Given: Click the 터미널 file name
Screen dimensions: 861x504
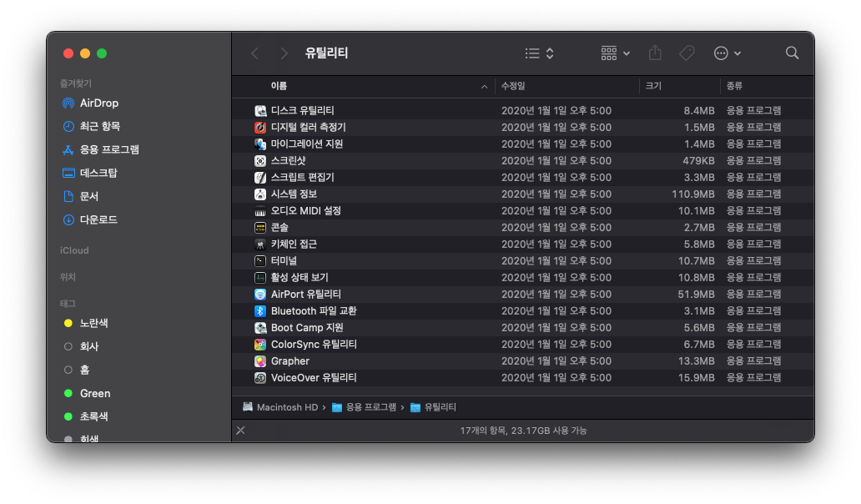Looking at the screenshot, I should 284,261.
